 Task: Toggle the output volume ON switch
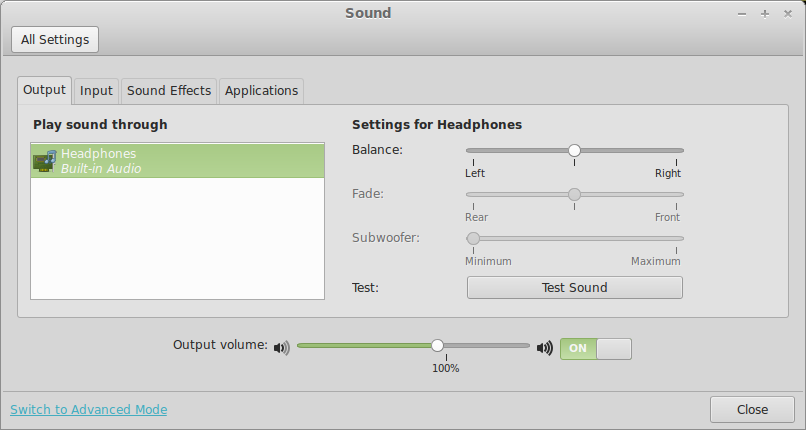coord(596,348)
